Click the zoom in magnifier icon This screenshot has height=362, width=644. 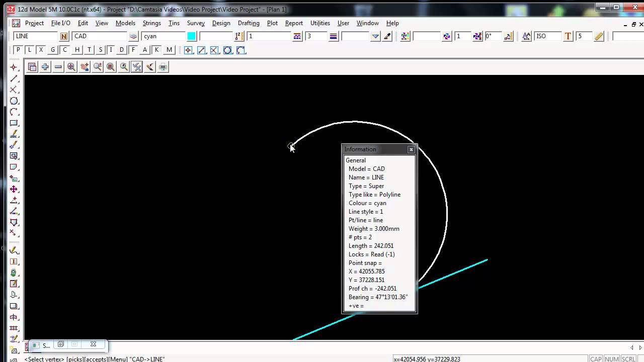71,67
